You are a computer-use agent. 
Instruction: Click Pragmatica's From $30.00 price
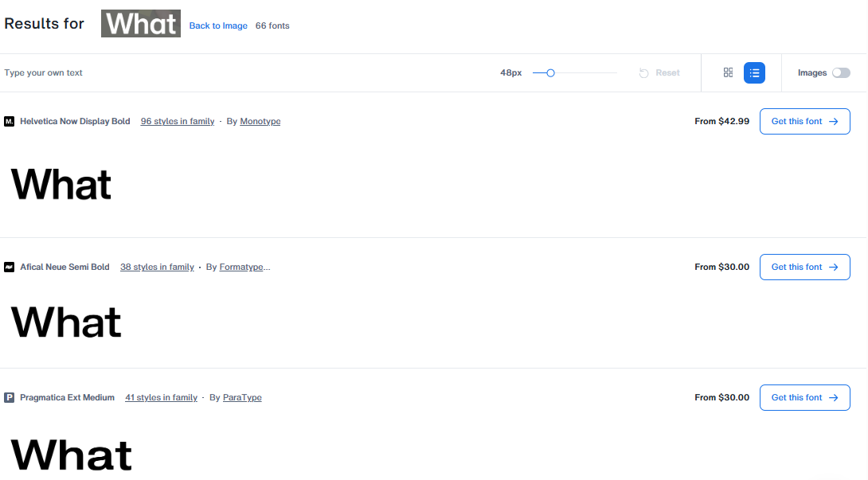tap(721, 397)
